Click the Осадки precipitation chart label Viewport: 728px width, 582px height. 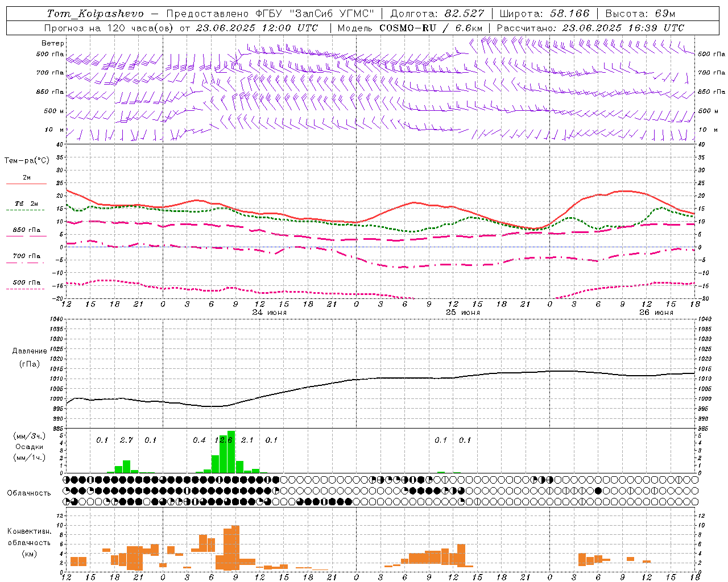point(30,447)
